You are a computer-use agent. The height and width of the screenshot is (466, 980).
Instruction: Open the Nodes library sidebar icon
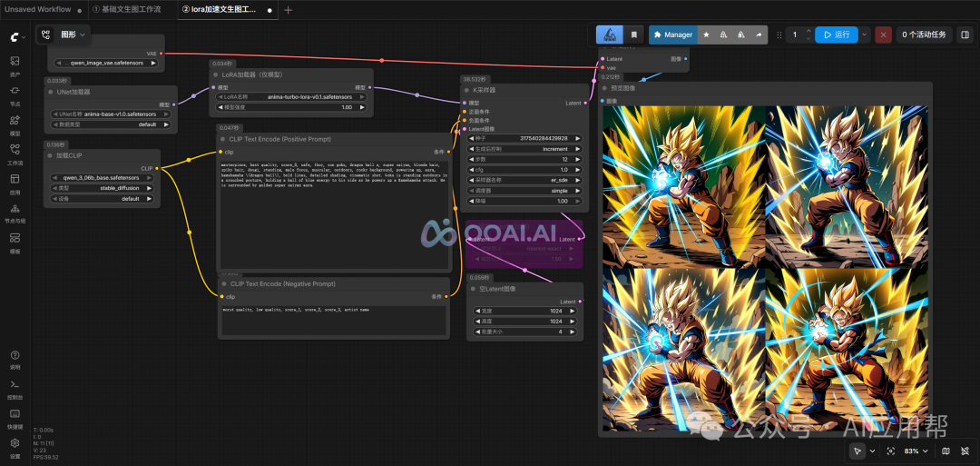pyautogui.click(x=15, y=94)
